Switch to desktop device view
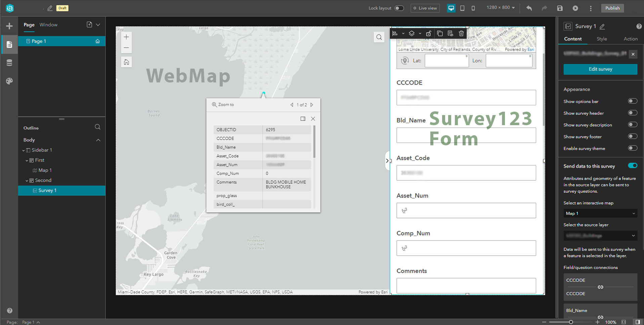 click(x=451, y=8)
